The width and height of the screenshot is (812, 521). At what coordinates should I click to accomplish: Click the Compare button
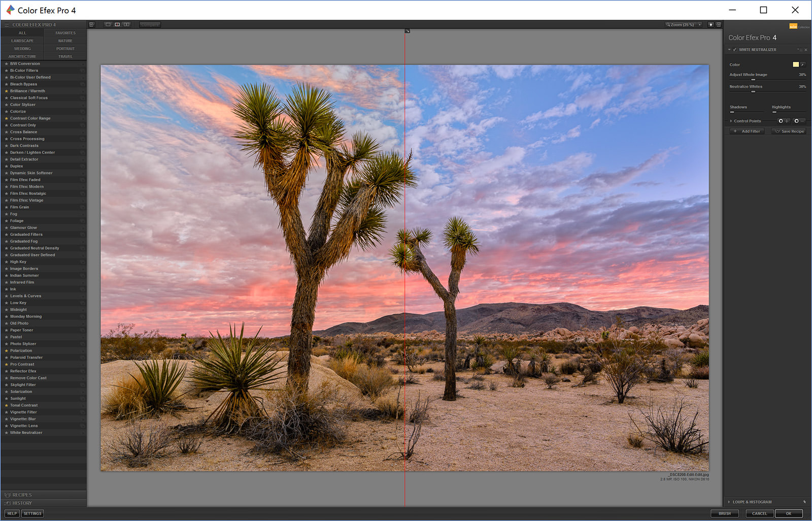150,24
